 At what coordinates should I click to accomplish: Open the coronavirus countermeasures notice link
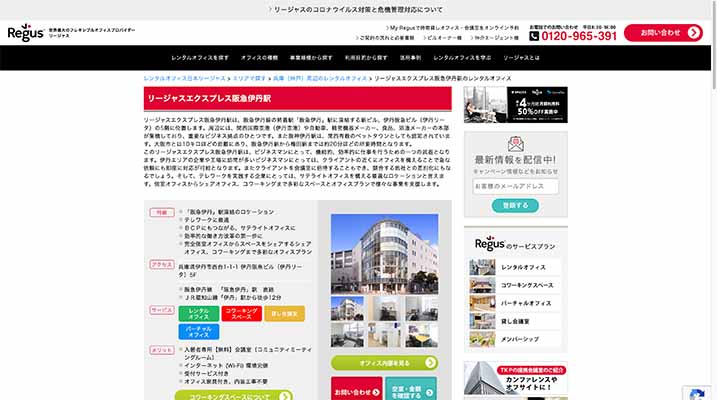click(x=355, y=10)
